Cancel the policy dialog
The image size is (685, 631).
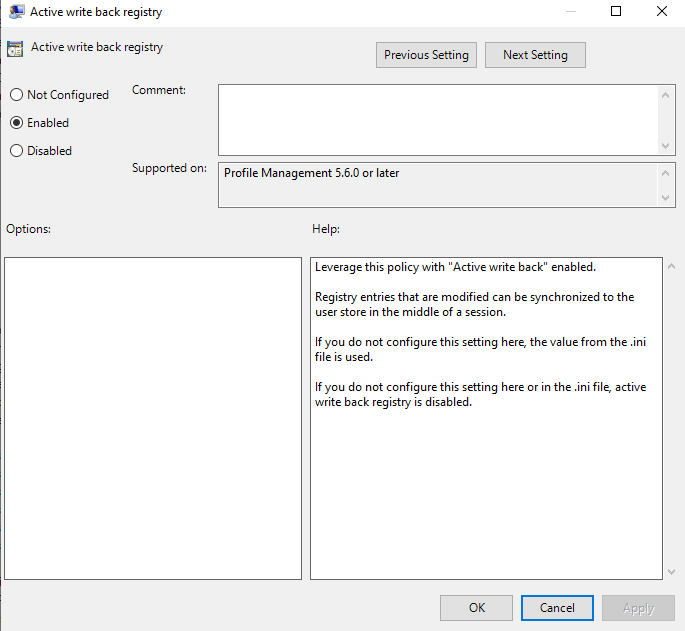click(557, 608)
